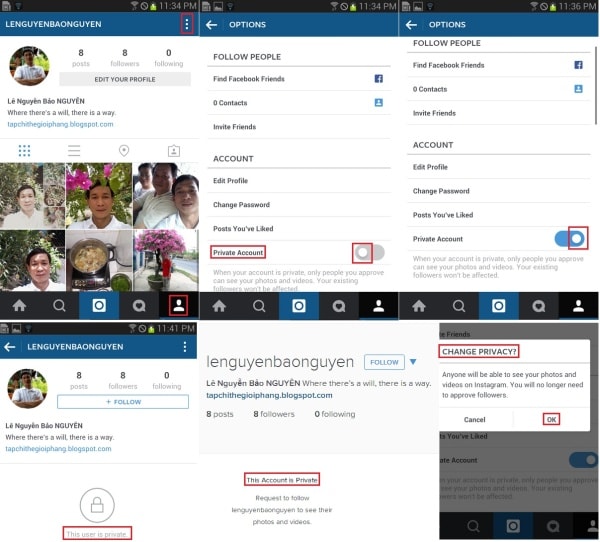
Task: Open the three-dot menu in the first profile screen
Action: pos(187,24)
